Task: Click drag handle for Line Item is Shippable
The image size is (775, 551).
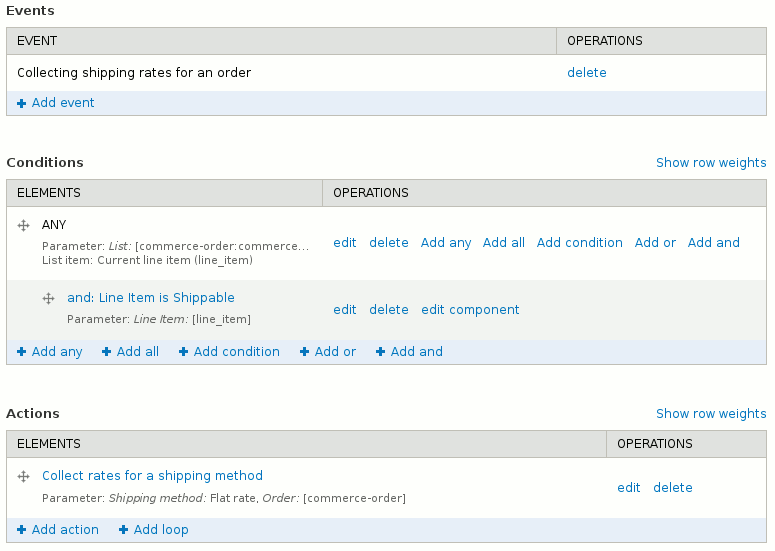Action: [48, 298]
